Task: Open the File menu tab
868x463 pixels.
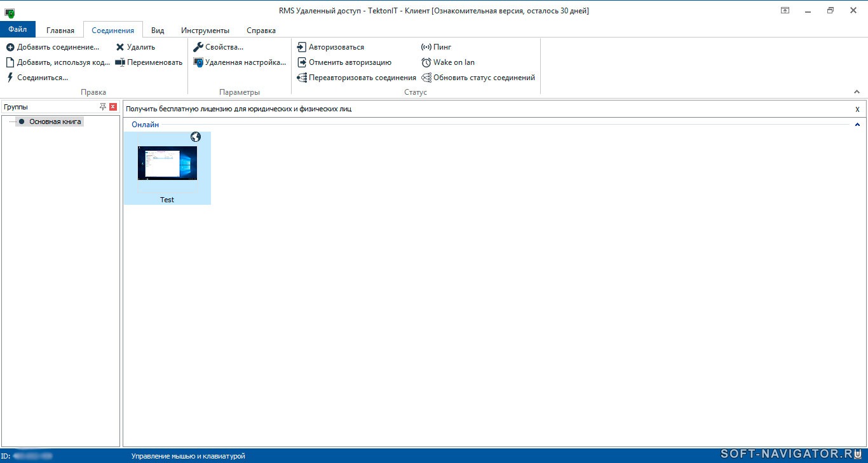Action: coord(18,30)
